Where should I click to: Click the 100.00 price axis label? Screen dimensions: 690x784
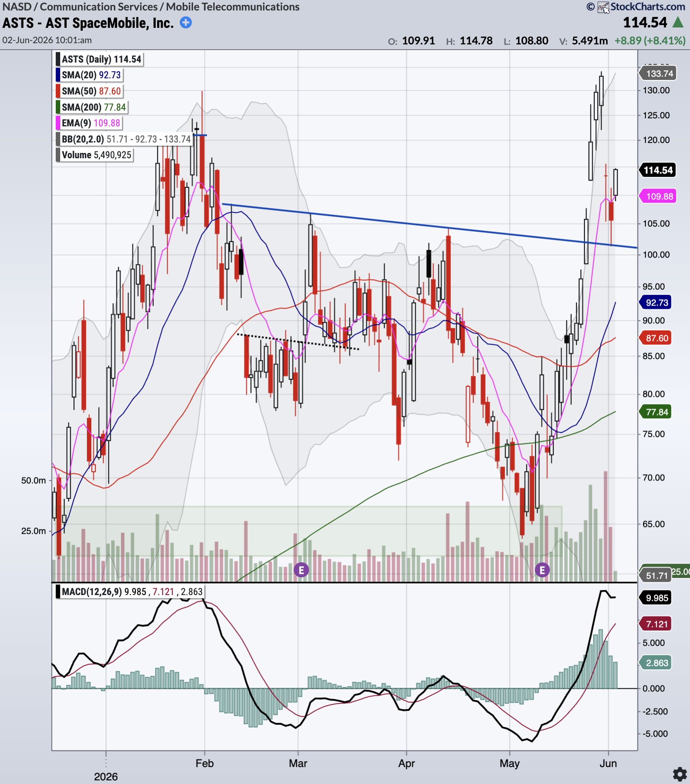pyautogui.click(x=656, y=255)
